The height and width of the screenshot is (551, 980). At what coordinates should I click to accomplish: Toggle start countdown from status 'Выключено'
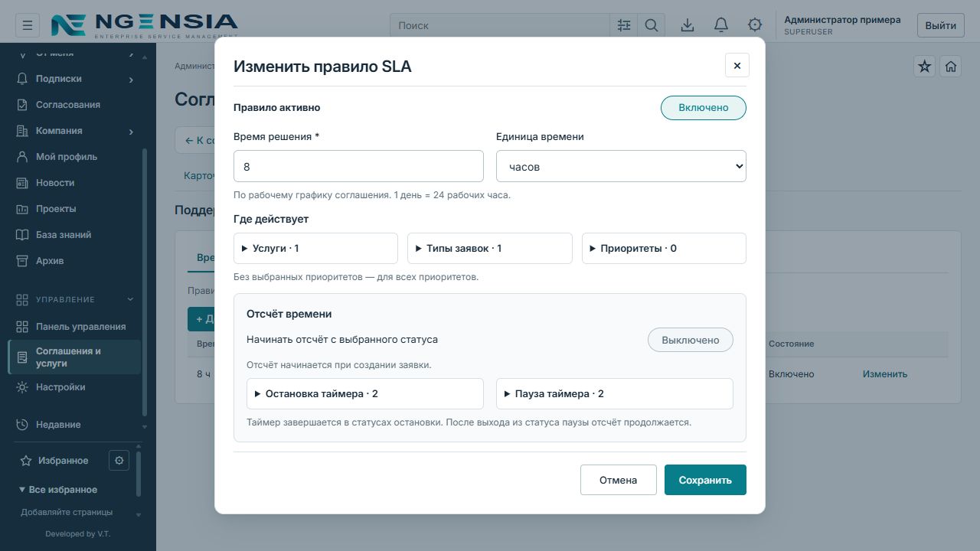(x=691, y=340)
